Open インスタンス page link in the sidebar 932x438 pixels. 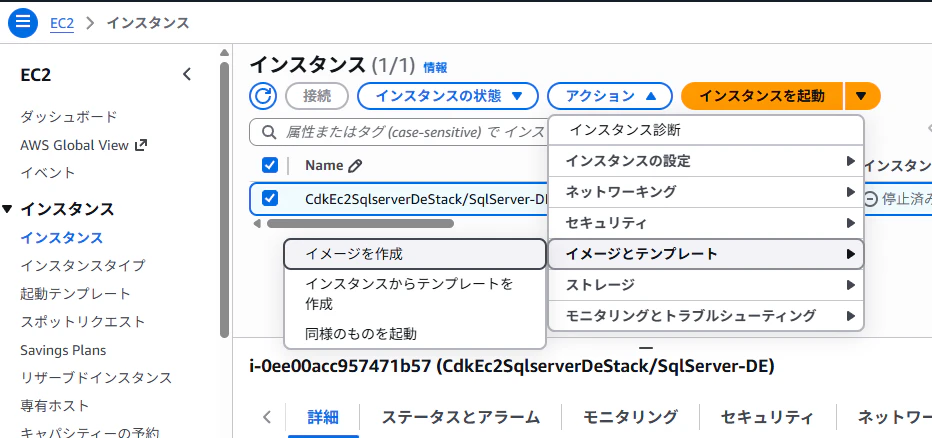pos(62,238)
